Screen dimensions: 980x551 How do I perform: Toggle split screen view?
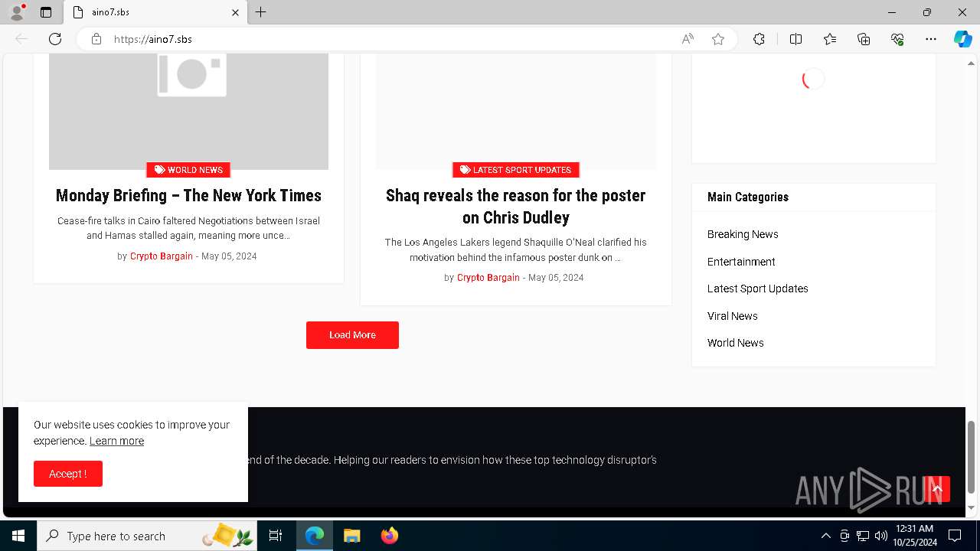point(795,39)
